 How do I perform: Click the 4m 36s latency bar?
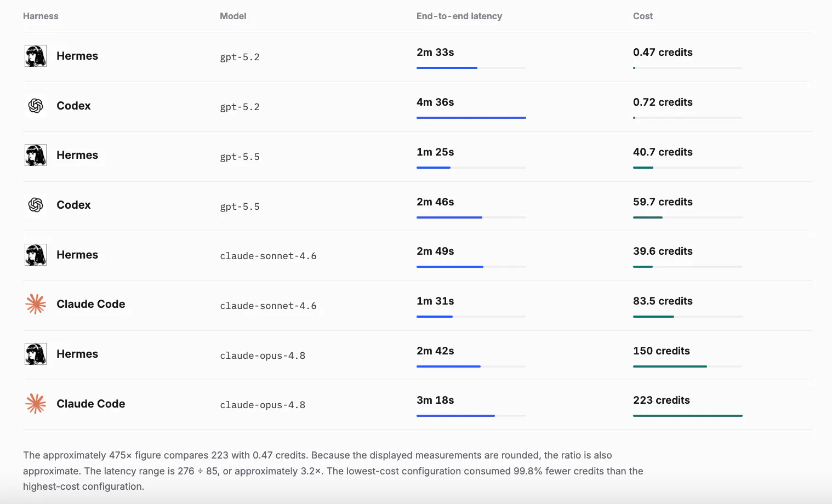(471, 118)
